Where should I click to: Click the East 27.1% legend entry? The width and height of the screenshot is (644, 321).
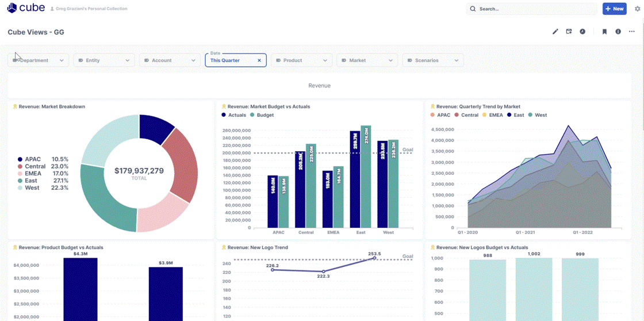coord(43,181)
